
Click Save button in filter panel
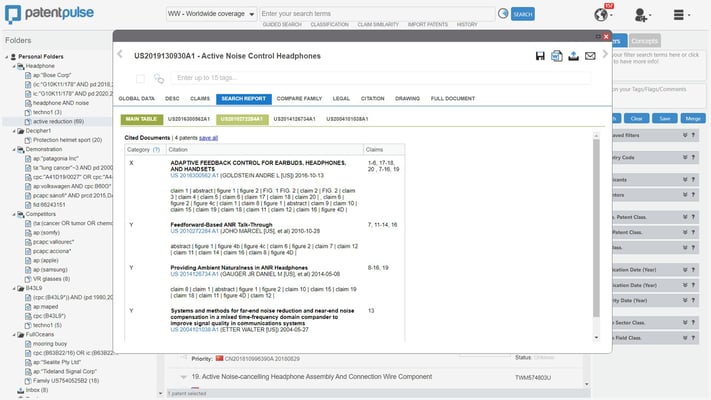point(665,118)
